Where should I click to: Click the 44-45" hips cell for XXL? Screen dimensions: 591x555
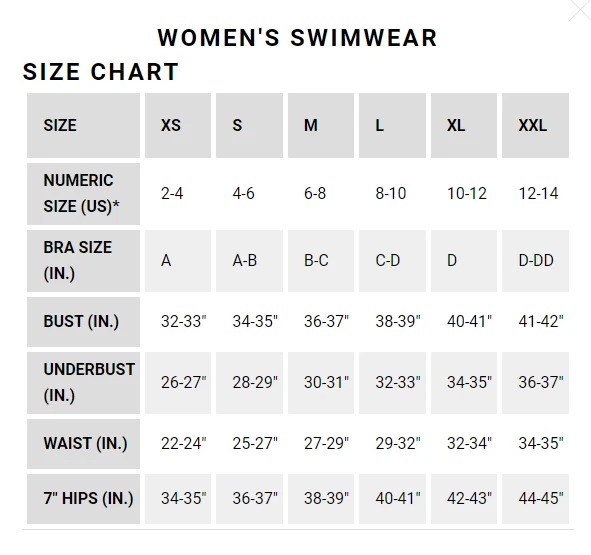click(535, 499)
